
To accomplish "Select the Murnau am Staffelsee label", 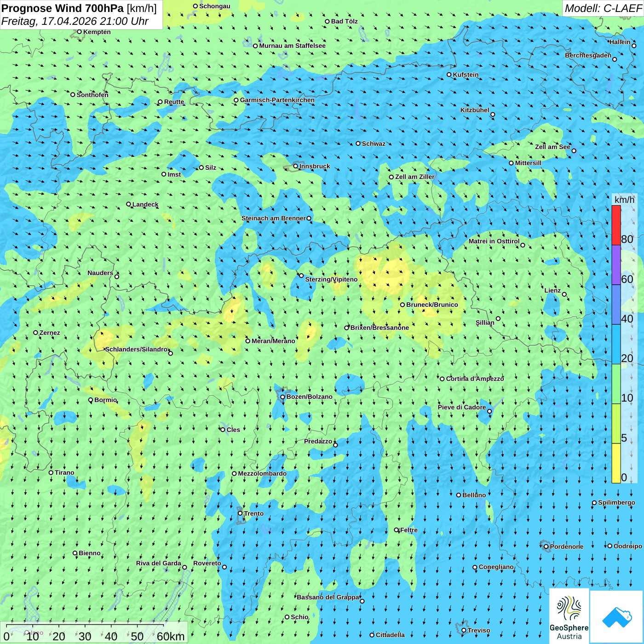I will 292,46.
